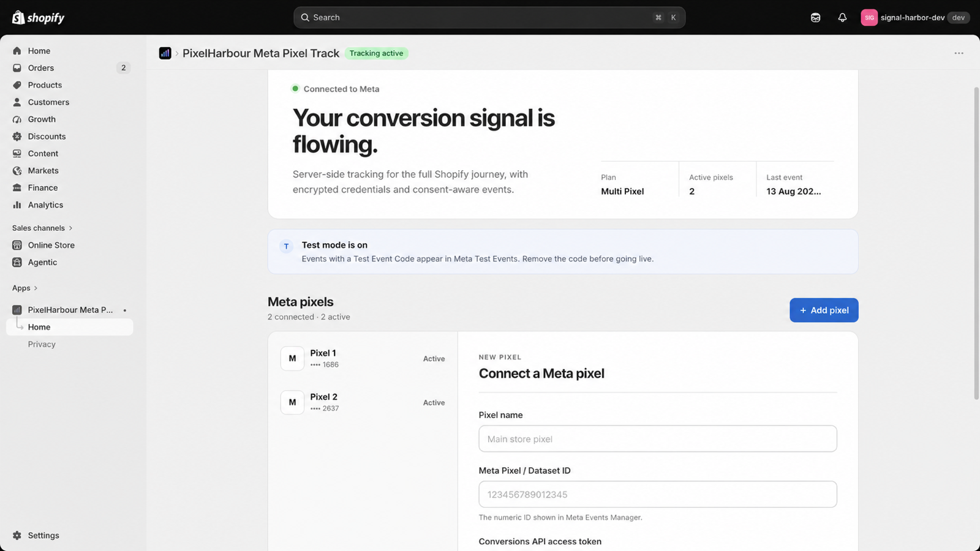Click the Growth icon in sidebar
980x551 pixels.
click(17, 119)
